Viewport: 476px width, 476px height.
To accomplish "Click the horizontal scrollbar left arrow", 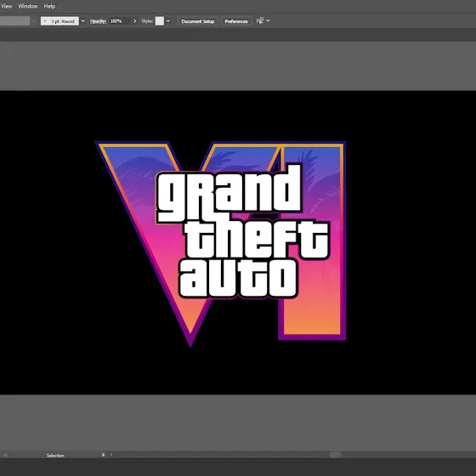I will tap(111, 455).
